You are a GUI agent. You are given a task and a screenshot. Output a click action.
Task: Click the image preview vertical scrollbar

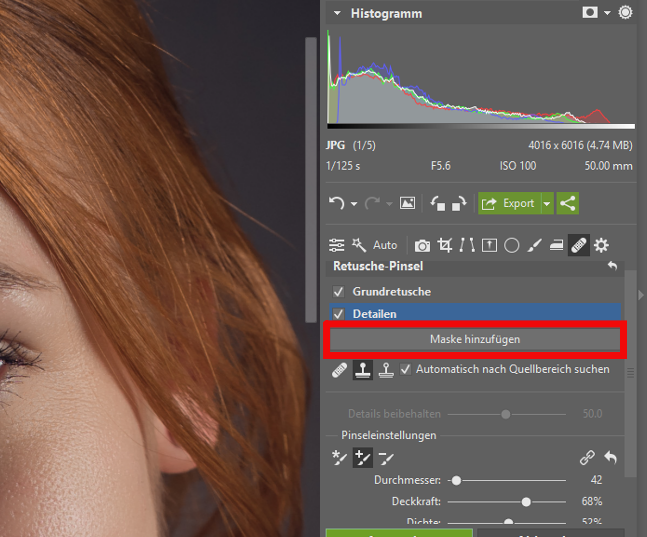tap(311, 180)
